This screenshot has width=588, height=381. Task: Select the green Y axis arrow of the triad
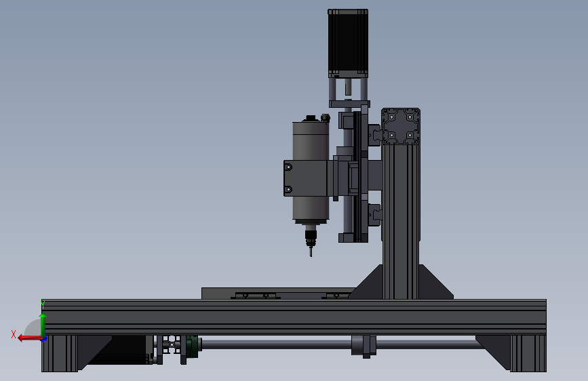pos(43,325)
